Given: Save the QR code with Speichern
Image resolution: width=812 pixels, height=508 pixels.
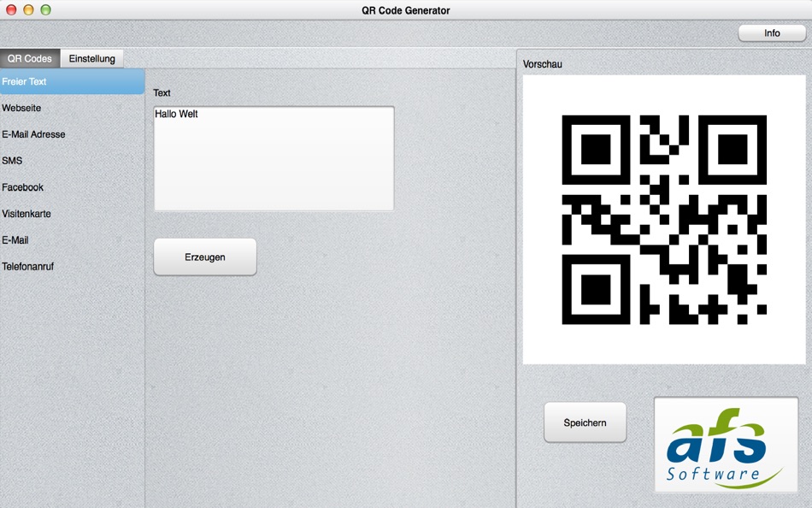Looking at the screenshot, I should pos(585,422).
